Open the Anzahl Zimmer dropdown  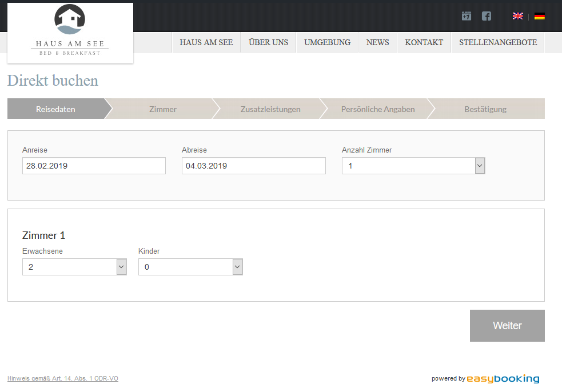pos(413,166)
